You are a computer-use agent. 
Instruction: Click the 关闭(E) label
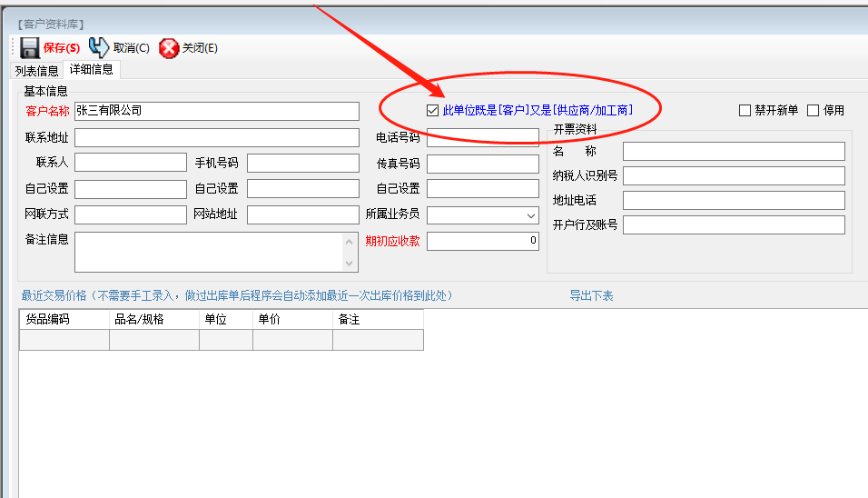[x=200, y=48]
